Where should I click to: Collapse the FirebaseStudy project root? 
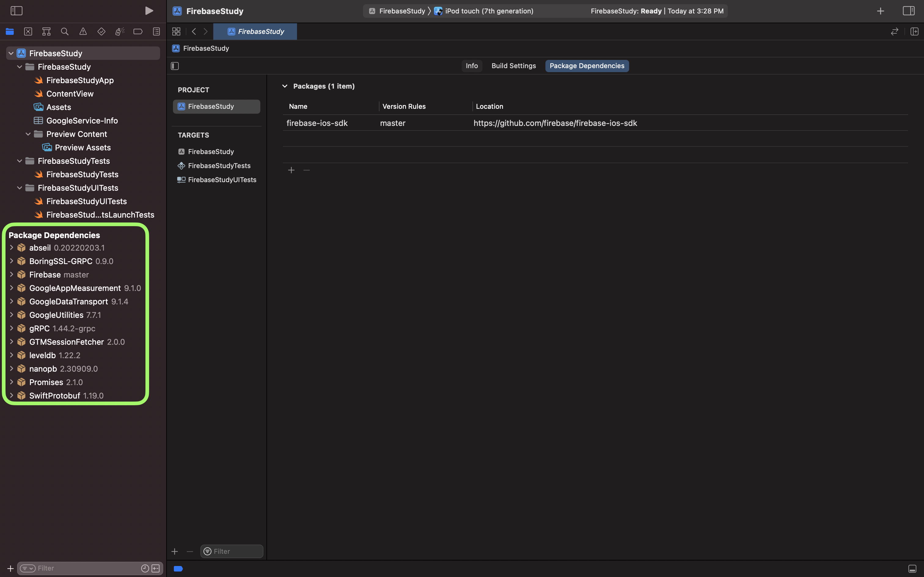pos(11,53)
